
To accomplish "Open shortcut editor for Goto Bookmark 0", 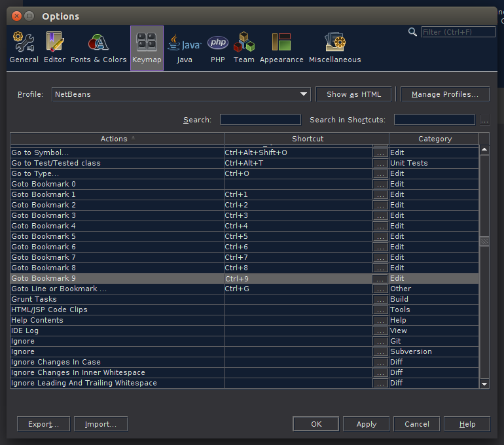I will pyautogui.click(x=380, y=185).
